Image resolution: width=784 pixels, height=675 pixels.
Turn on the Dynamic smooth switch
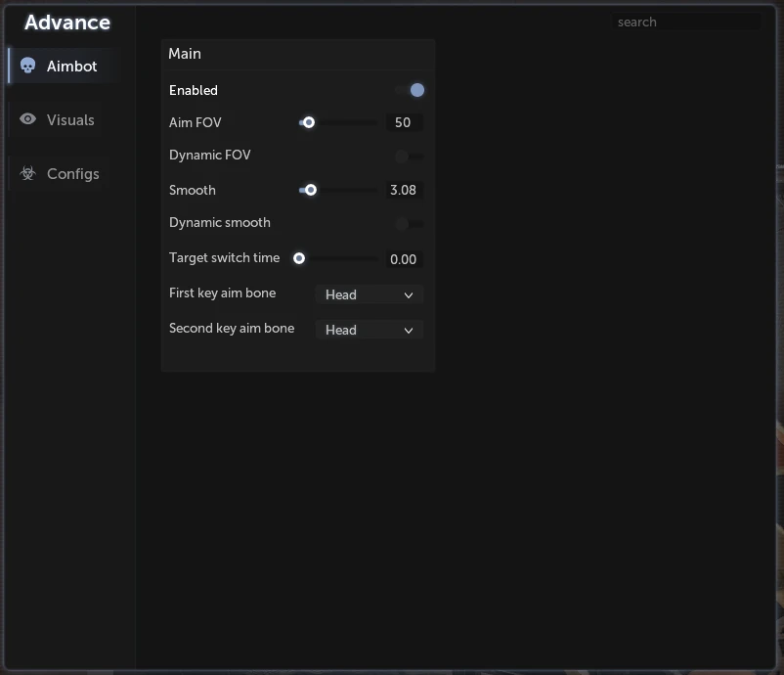tap(409, 224)
